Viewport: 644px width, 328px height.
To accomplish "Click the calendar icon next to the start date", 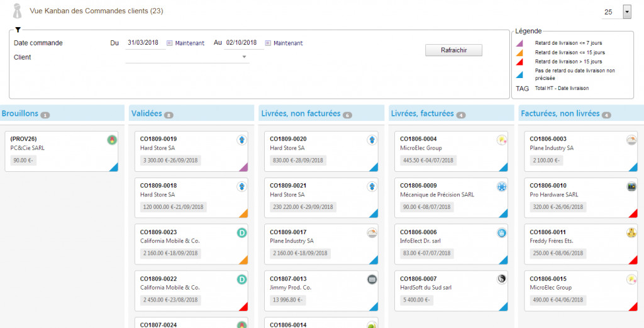I will [170, 43].
